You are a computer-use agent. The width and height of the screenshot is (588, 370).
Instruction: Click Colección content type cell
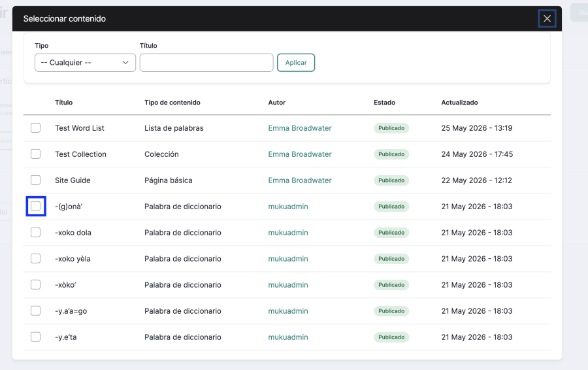click(161, 154)
